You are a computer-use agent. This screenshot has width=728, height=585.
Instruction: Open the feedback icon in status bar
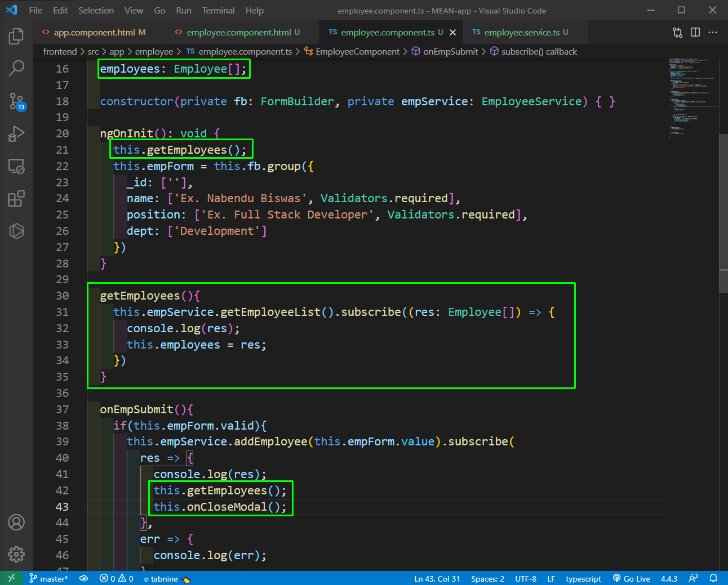(693, 578)
